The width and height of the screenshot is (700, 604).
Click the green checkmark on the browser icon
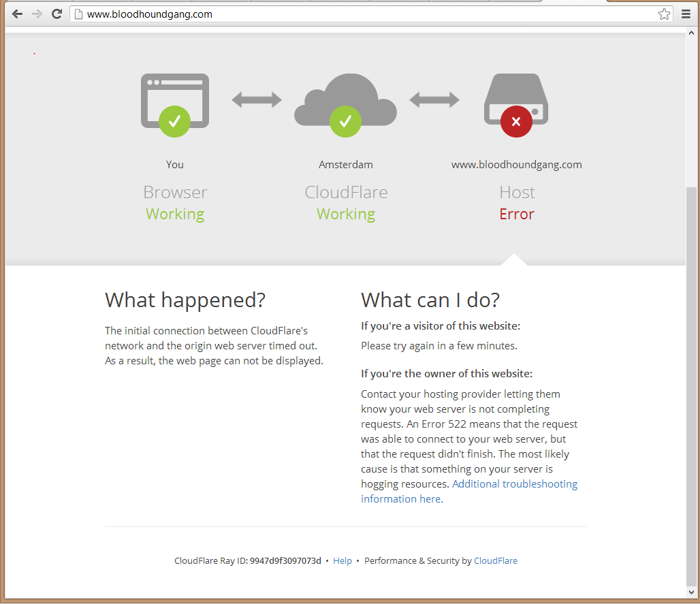174,121
